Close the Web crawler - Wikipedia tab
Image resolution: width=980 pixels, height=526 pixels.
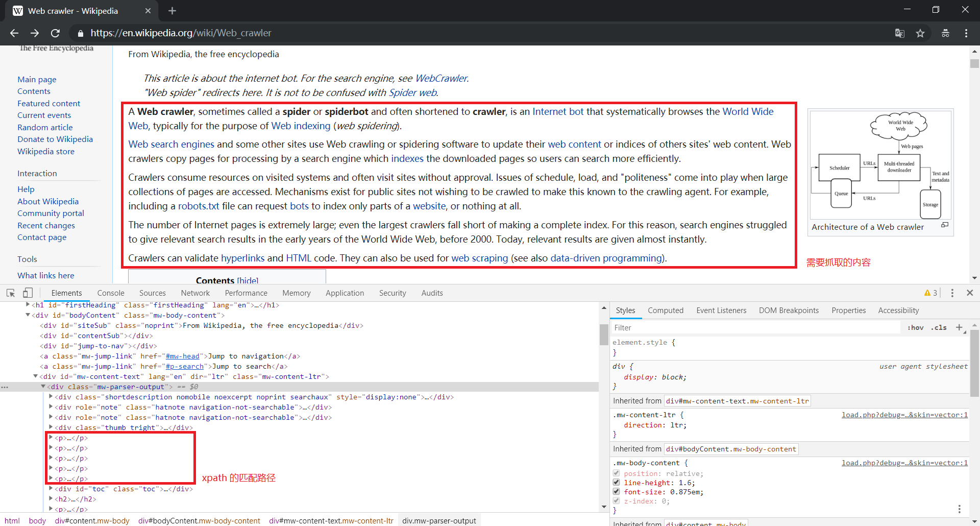[148, 11]
